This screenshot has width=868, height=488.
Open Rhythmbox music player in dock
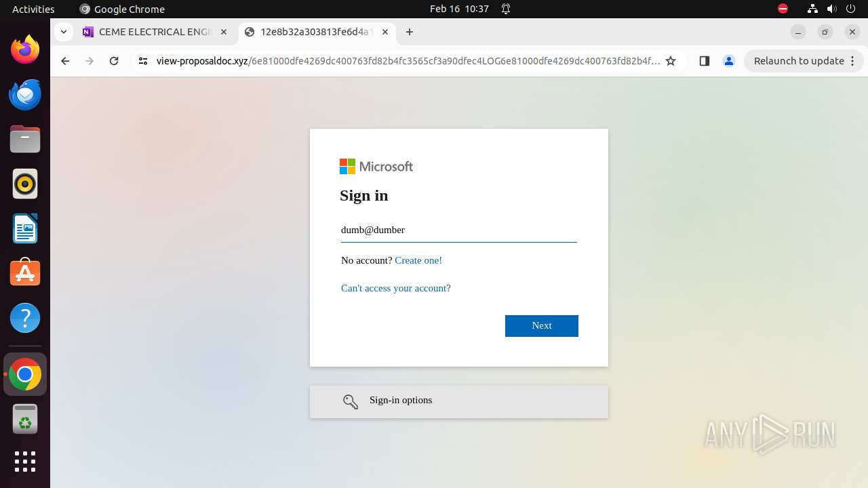point(25,184)
